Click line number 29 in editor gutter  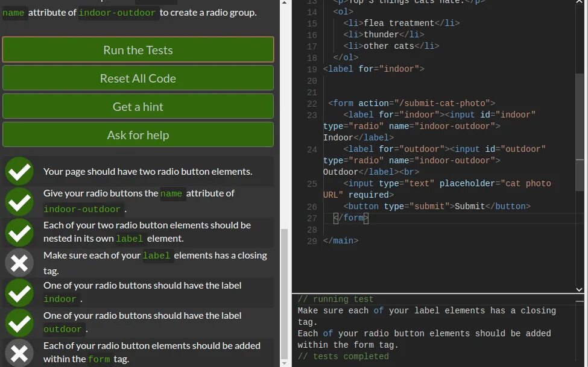point(312,242)
